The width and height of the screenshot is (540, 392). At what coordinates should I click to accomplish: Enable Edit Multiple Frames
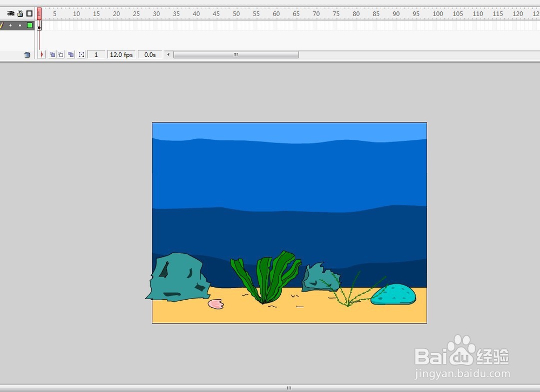[71, 55]
